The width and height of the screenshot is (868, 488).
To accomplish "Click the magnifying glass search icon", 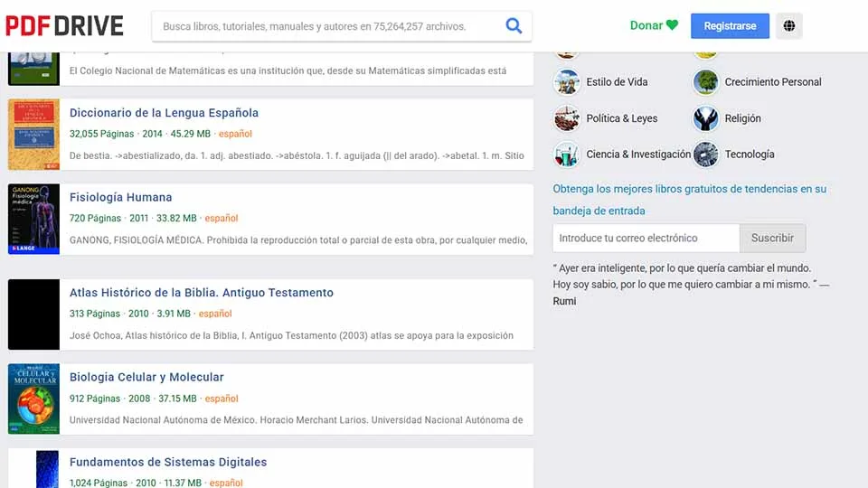I will click(x=514, y=26).
